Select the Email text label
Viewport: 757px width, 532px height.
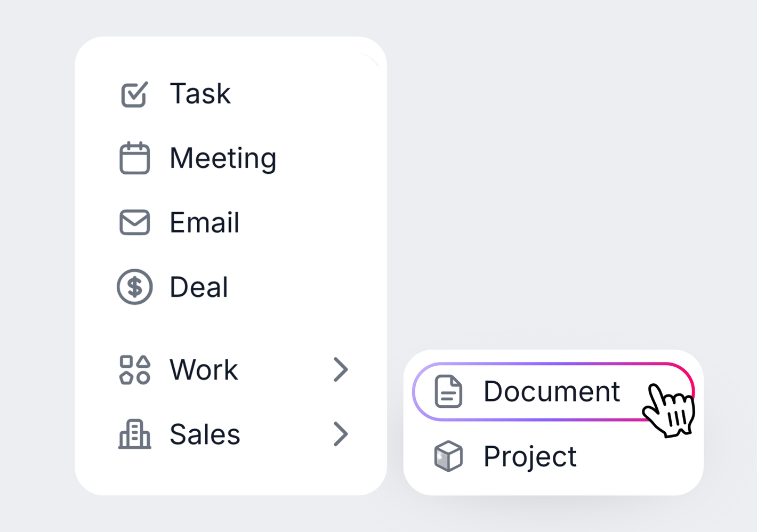[204, 222]
